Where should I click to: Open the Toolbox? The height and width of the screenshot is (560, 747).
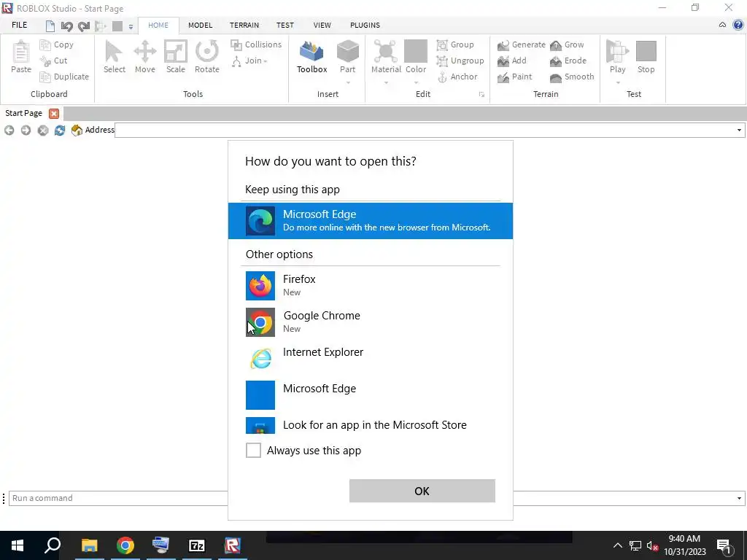pos(311,57)
